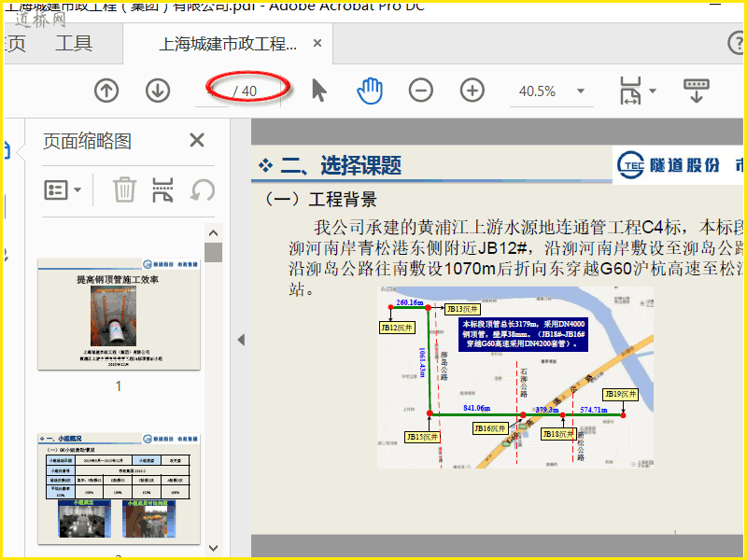This screenshot has height=560, width=747.
Task: Click the blue 本标段顶管总长3179m info box
Action: click(523, 334)
